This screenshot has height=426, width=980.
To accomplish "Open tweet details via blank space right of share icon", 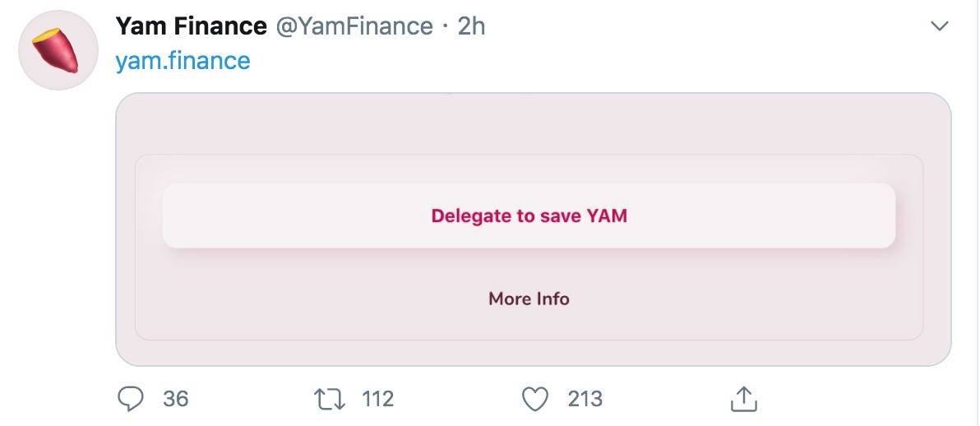I will [x=850, y=399].
